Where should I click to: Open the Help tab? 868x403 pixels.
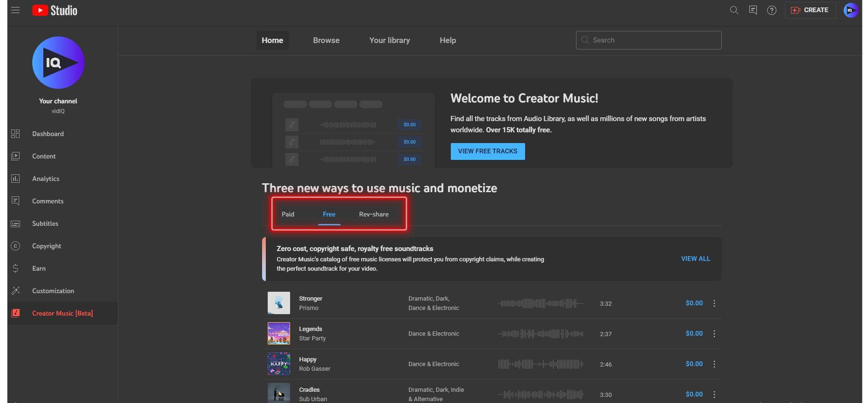448,40
